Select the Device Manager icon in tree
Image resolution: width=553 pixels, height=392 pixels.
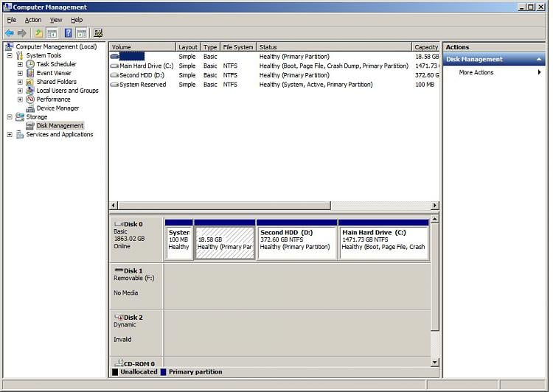(x=30, y=108)
